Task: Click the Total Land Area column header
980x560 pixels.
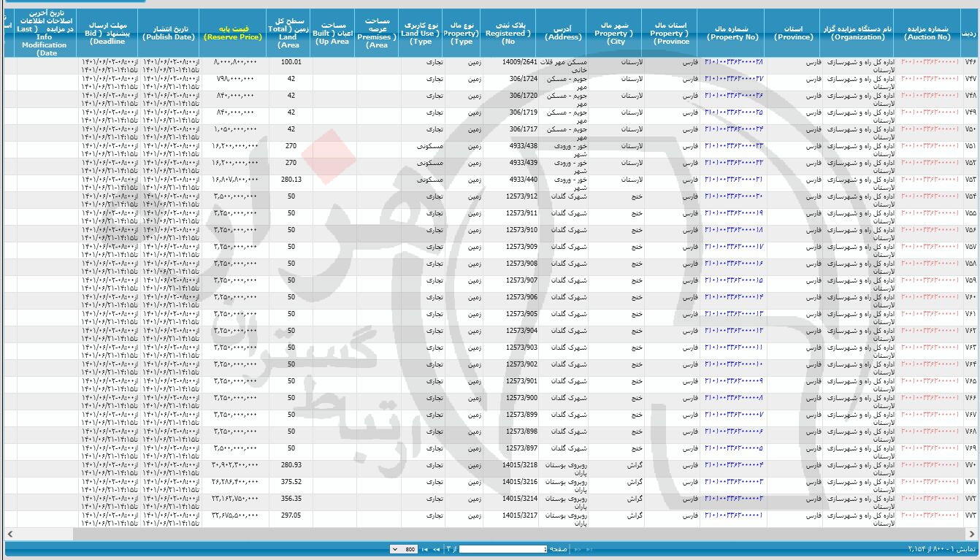Action: coord(288,33)
